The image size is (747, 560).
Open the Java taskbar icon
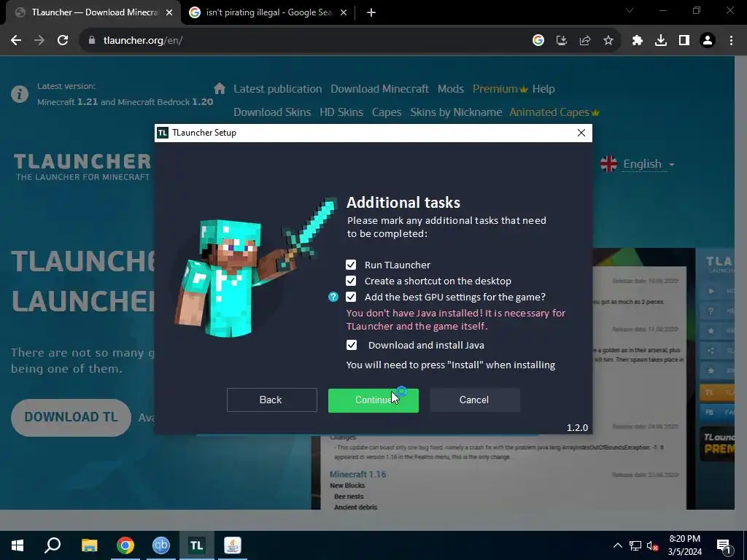233,545
